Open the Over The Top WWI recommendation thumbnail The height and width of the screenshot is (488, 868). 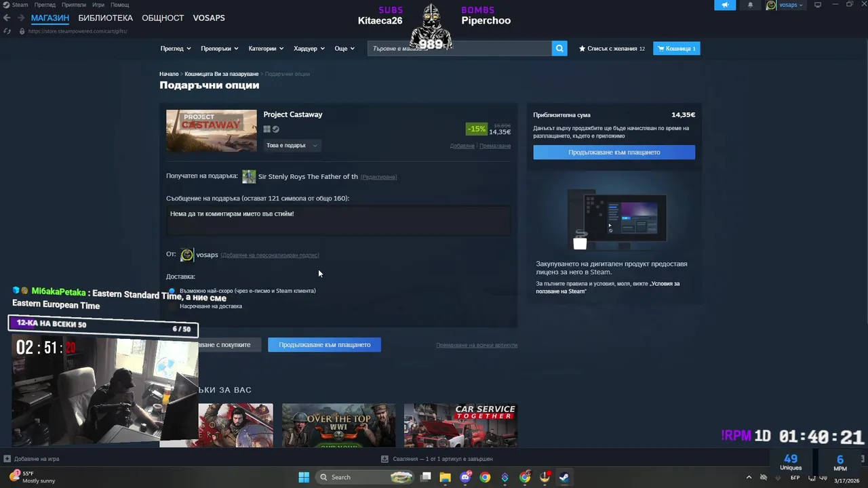click(x=338, y=426)
